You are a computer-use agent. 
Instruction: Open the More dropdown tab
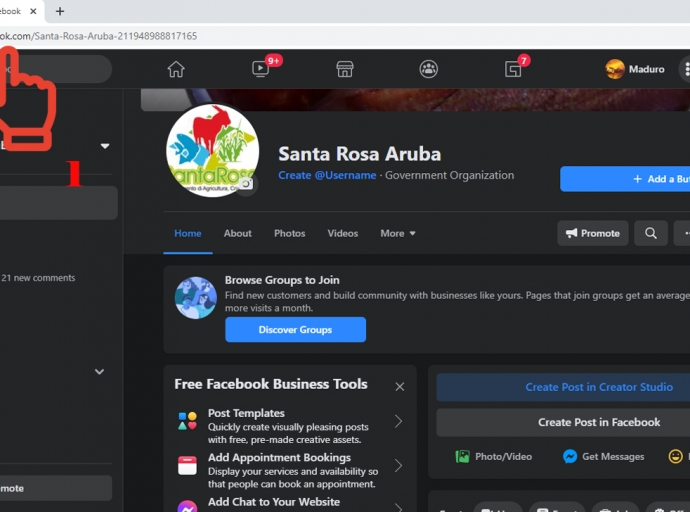398,234
